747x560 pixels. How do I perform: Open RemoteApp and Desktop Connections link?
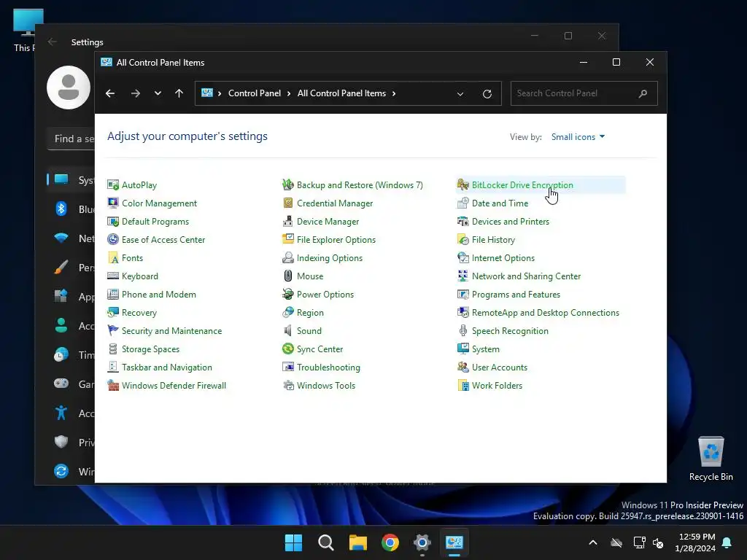546,312
